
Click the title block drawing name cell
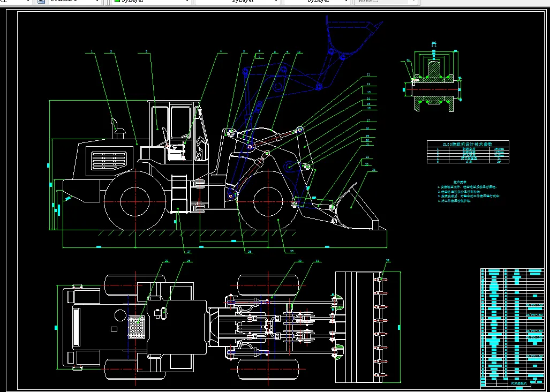click(x=518, y=383)
